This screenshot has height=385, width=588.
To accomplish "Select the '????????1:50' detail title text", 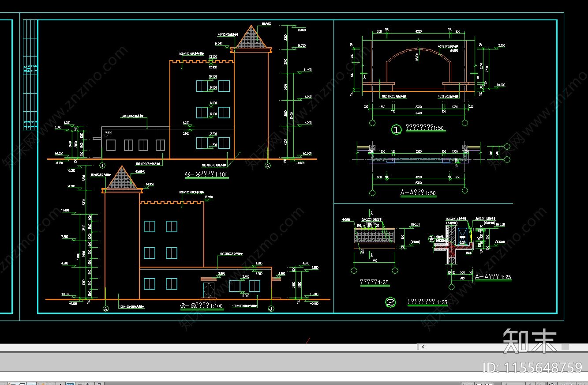I will pyautogui.click(x=424, y=128).
